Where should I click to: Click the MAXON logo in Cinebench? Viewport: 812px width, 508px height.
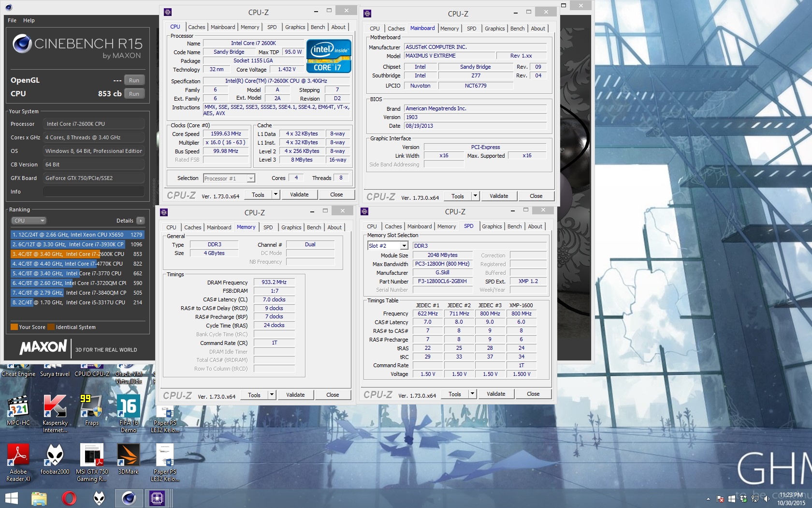(x=43, y=347)
